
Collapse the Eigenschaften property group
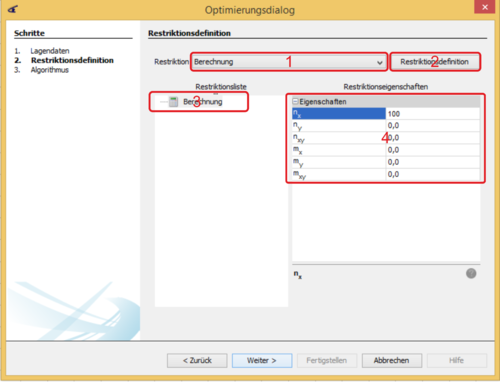295,101
